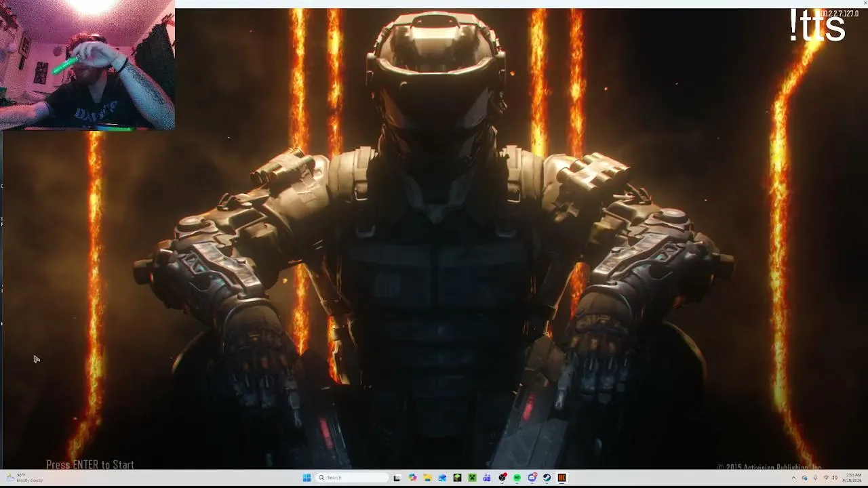Switch to Black Ops III taskbar icon
This screenshot has width=868, height=488.
click(x=561, y=478)
